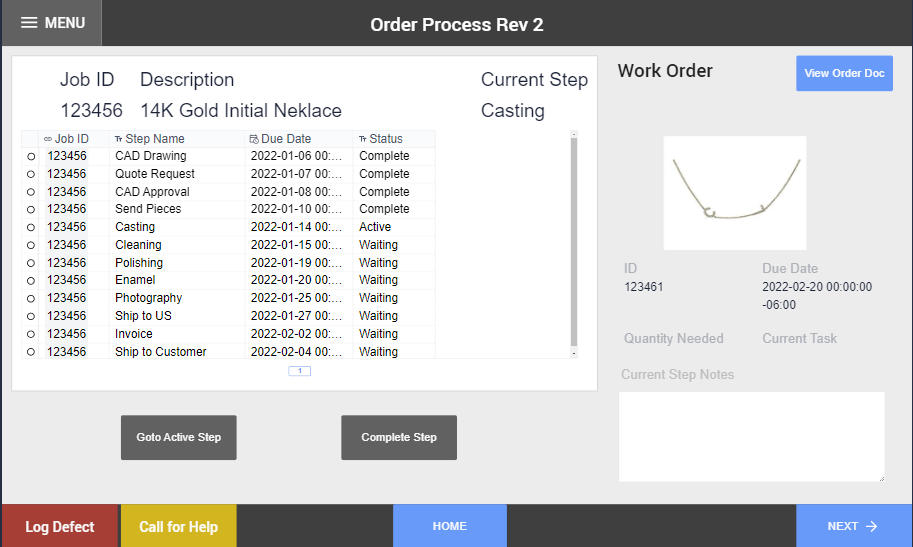Click the calendar icon beside Due Date
Image resolution: width=913 pixels, height=547 pixels.
point(254,139)
